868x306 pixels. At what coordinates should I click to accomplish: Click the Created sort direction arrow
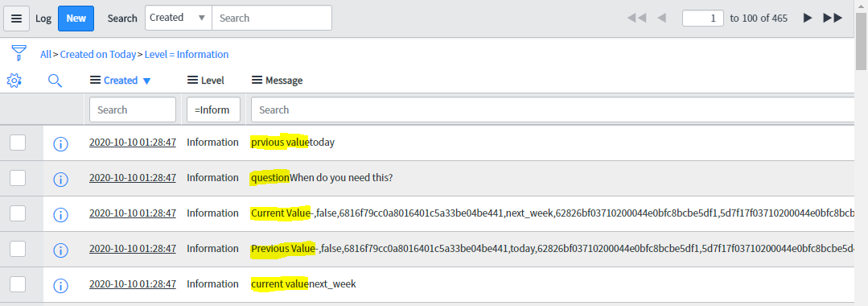146,81
